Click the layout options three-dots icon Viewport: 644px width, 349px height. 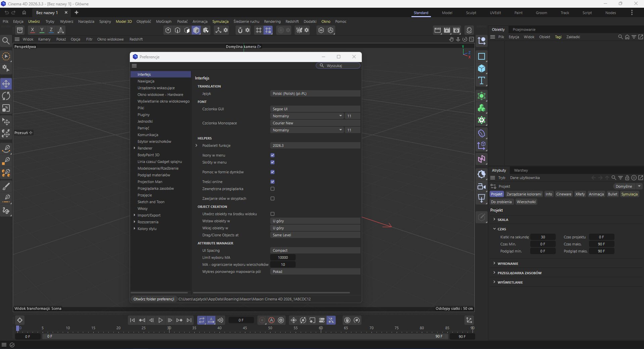point(632,12)
